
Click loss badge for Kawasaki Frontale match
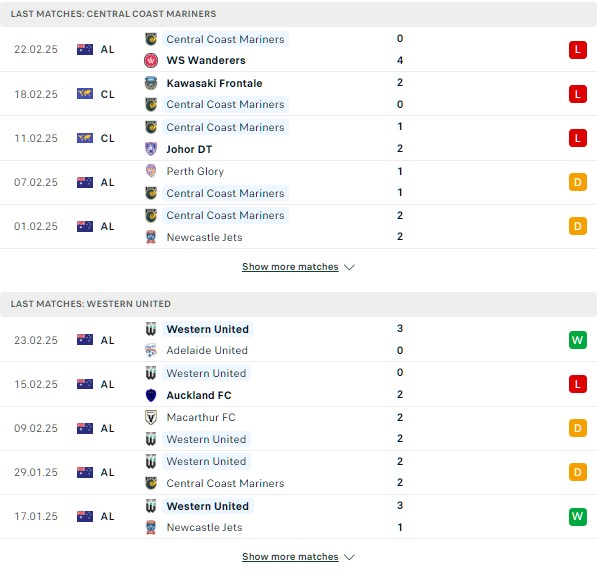[x=578, y=94]
